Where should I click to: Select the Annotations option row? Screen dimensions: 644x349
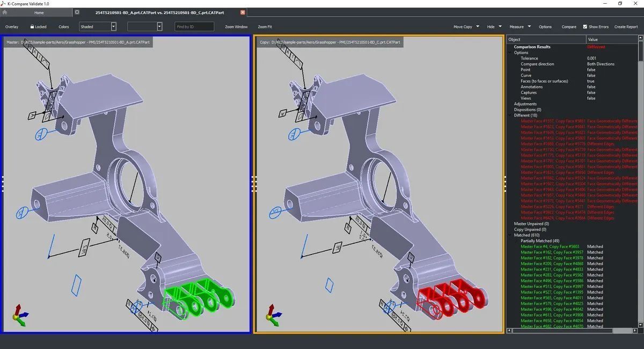[x=572, y=87]
